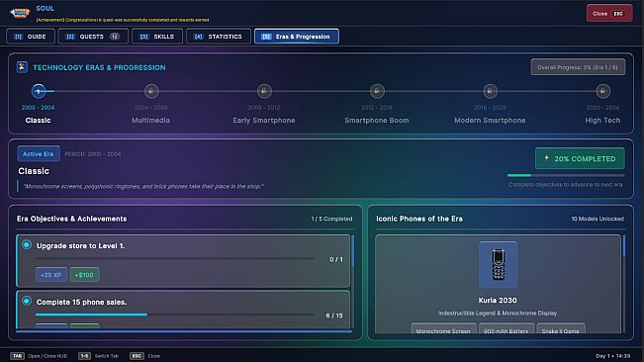644x362 pixels.
Task: Click the objectives list vertical scrollbar
Action: [352, 250]
